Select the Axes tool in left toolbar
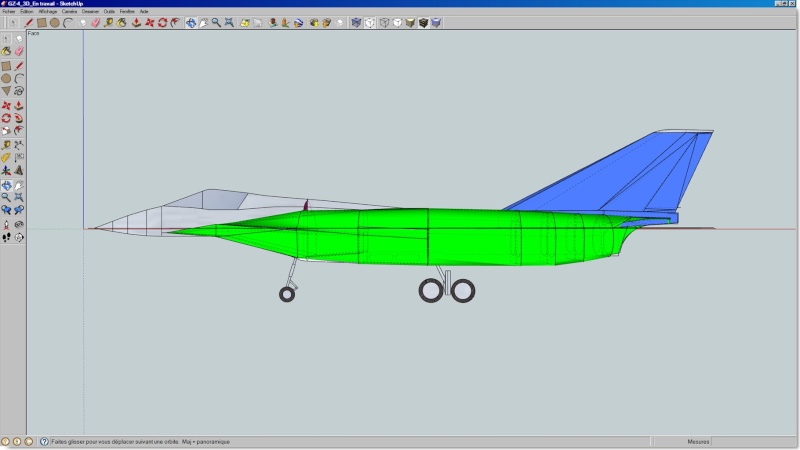Screen dimensions: 800x450 [6, 170]
